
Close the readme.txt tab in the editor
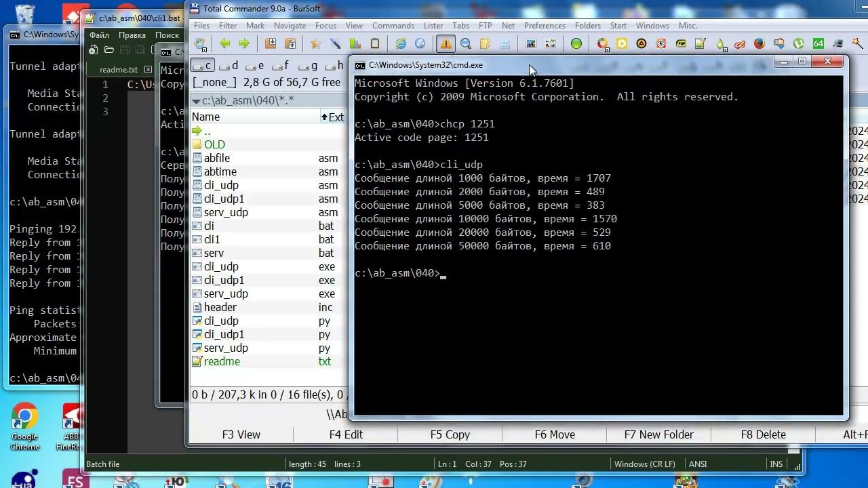148,70
